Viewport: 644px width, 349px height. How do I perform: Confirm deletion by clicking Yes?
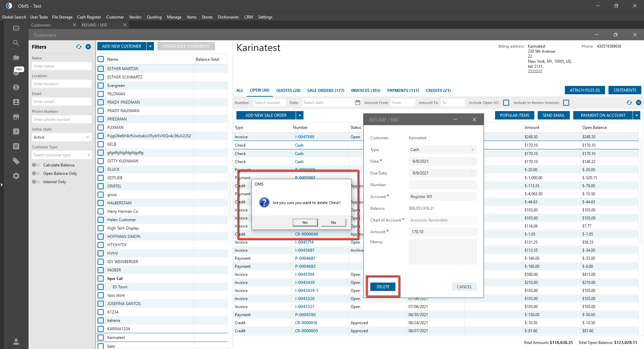[305, 222]
